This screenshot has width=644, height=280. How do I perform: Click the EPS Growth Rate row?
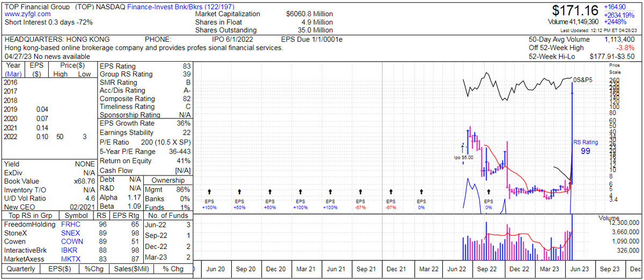tap(144, 123)
